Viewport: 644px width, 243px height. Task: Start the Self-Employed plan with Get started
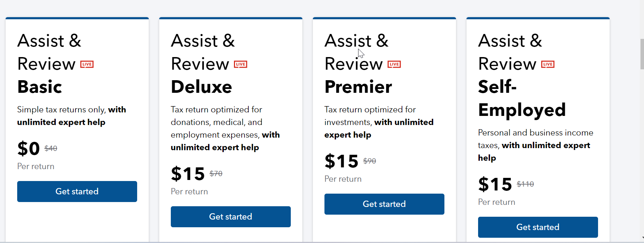[538, 227]
